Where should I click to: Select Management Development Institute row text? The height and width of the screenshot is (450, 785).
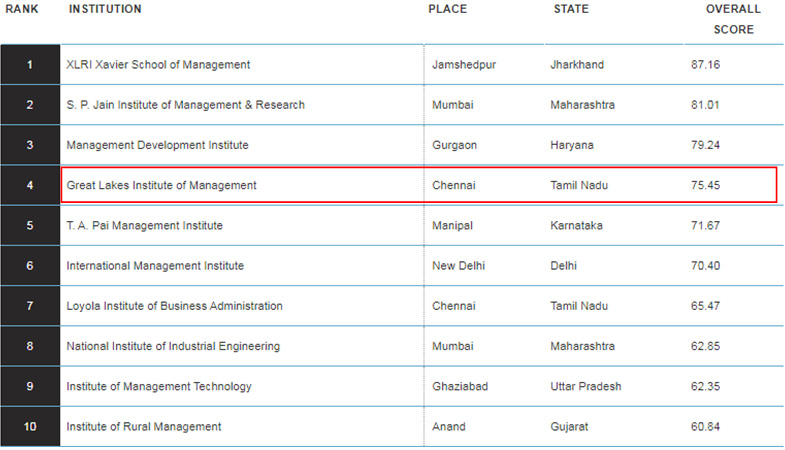point(157,145)
